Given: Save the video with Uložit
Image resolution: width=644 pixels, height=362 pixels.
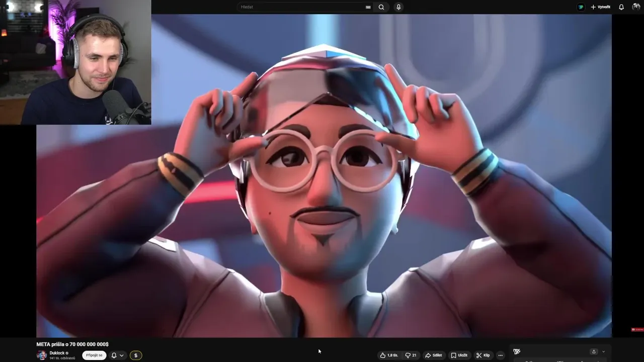Looking at the screenshot, I should point(459,355).
